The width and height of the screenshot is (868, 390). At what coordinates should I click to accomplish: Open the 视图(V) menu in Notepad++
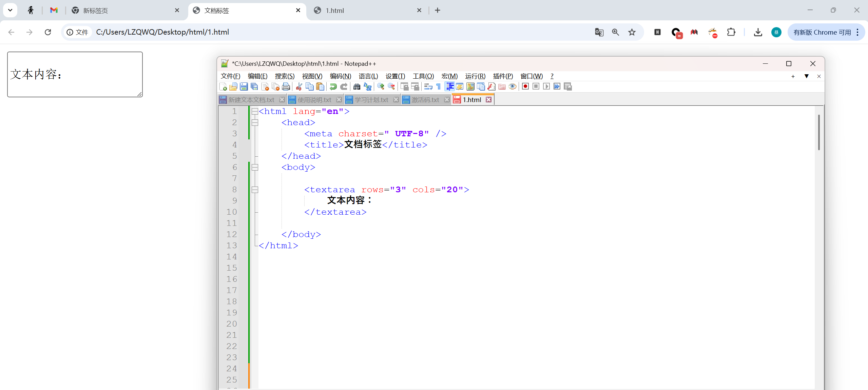312,76
